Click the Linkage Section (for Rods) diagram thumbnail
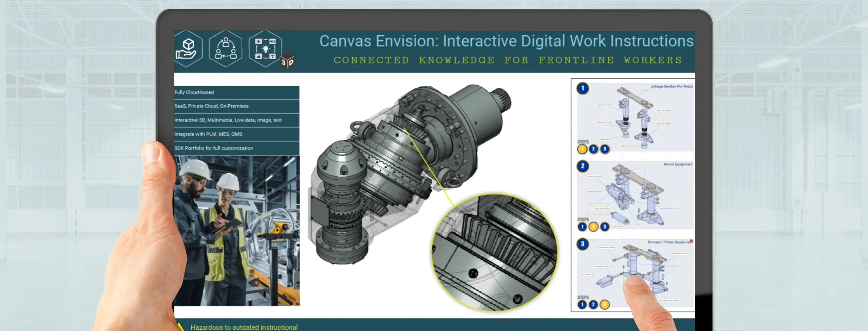This screenshot has height=331, width=868. point(635,117)
